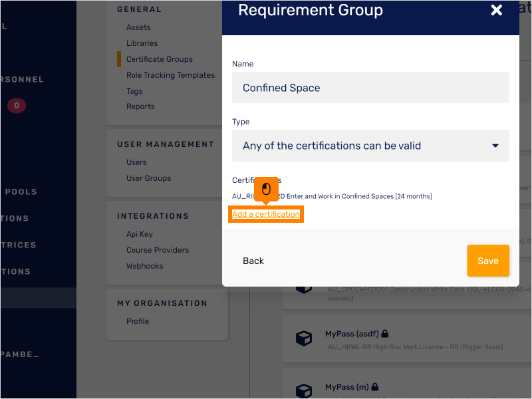Click the Name field containing Confined Space

[x=370, y=87]
